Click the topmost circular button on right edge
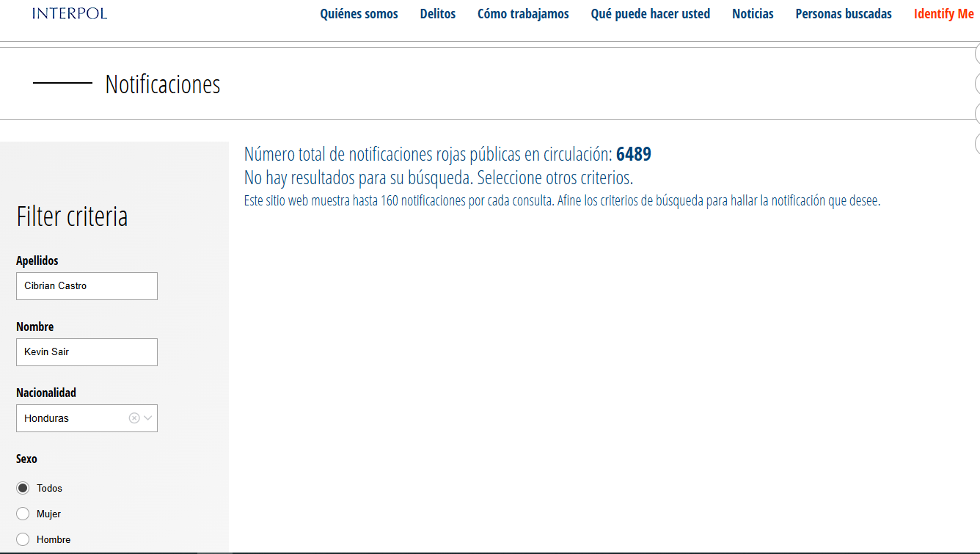This screenshot has width=980, height=554. pos(977,54)
